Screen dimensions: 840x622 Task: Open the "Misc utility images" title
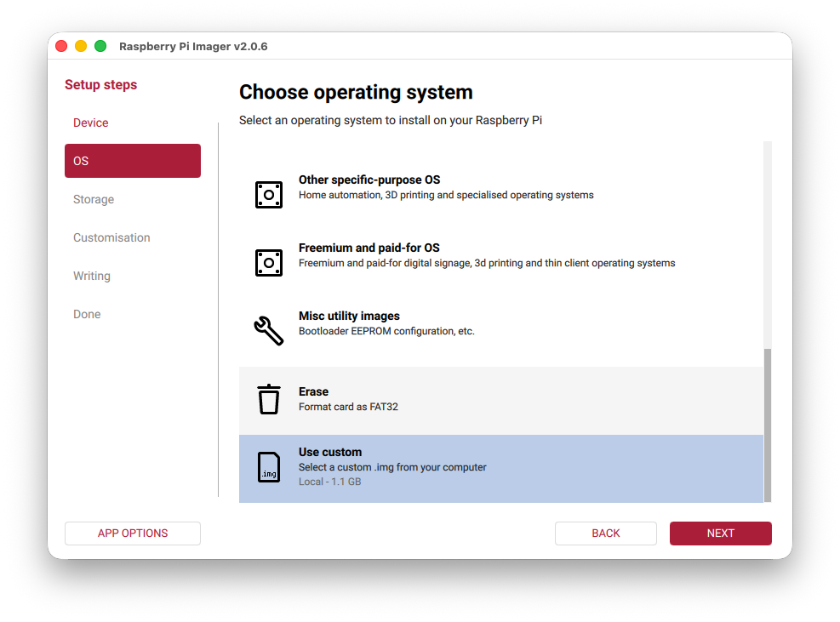pos(349,316)
